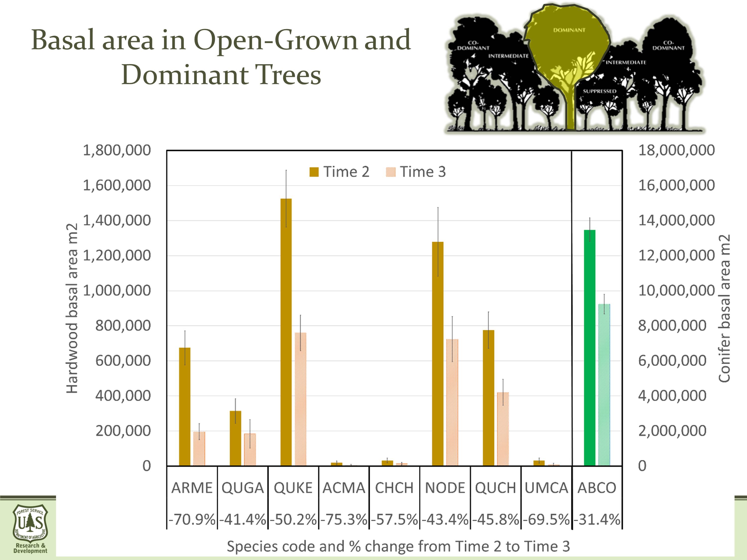The height and width of the screenshot is (560, 747).
Task: Click the Time 2 legend swatch
Action: pyautogui.click(x=314, y=172)
